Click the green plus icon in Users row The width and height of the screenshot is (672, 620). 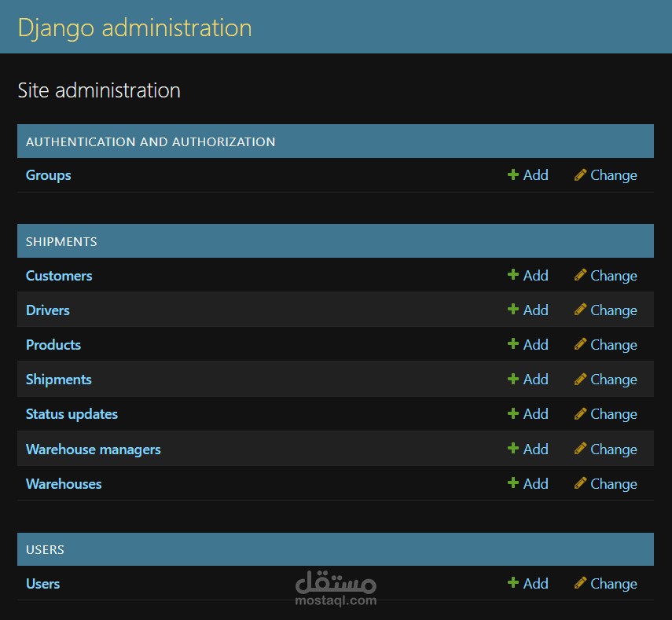point(512,583)
